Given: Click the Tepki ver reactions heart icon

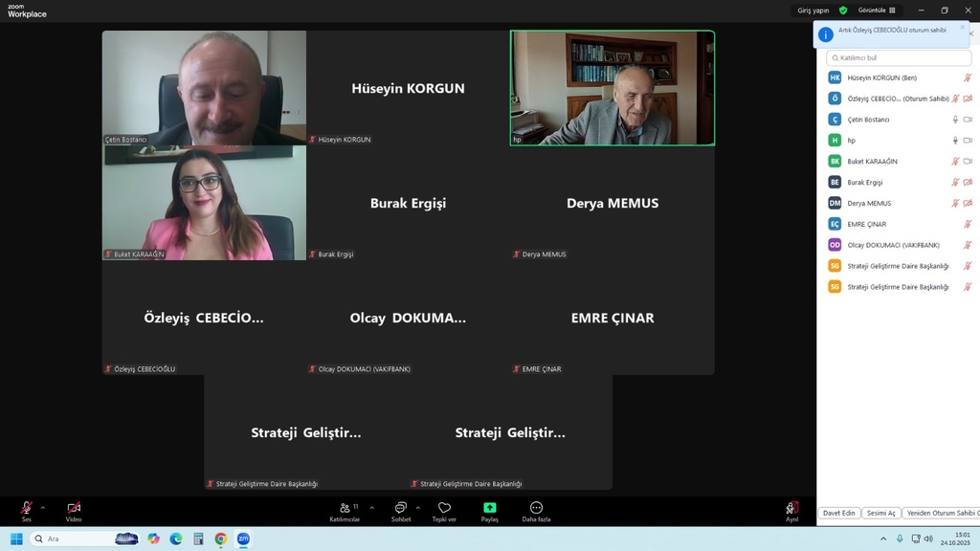Looking at the screenshot, I should (444, 508).
